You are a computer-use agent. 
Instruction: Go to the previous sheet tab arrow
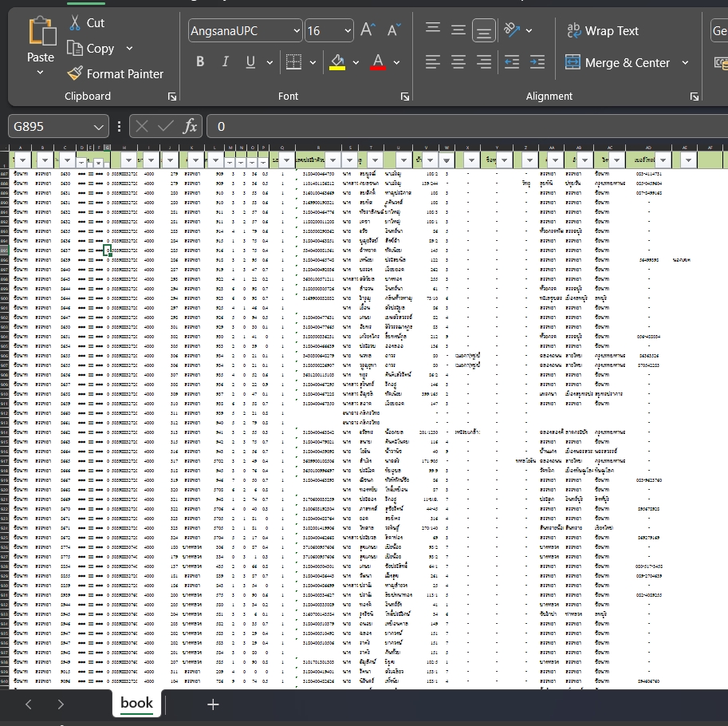(29, 704)
